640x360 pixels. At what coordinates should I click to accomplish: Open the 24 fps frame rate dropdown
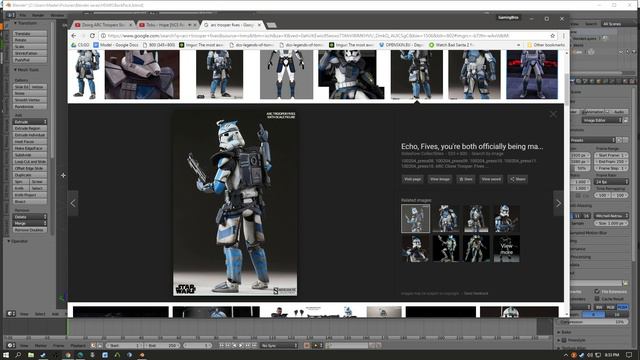click(611, 182)
